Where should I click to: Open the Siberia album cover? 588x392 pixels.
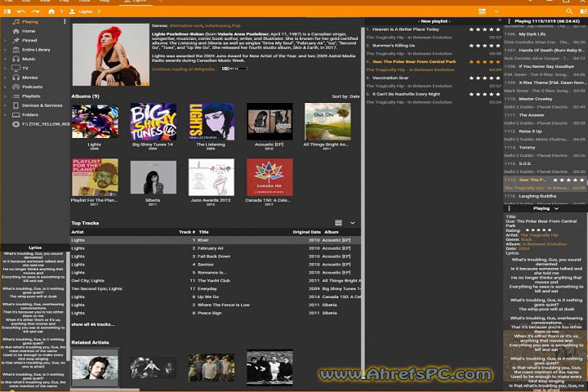click(x=153, y=176)
